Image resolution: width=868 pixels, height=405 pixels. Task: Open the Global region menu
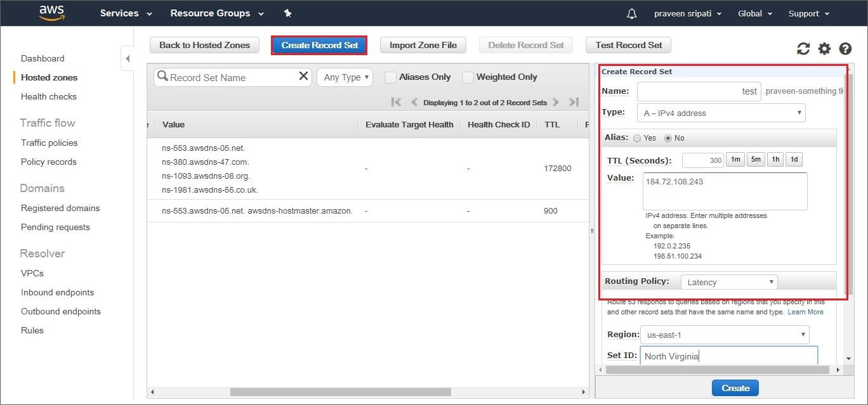point(755,13)
